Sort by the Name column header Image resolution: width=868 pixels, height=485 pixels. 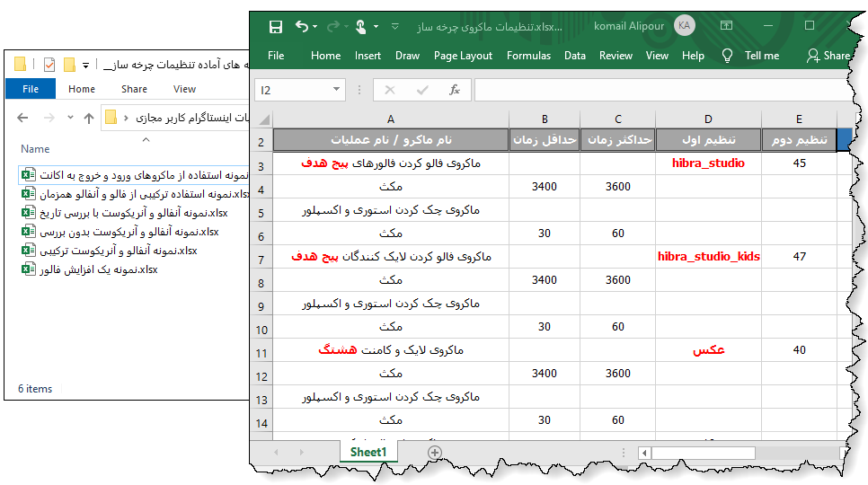35,149
